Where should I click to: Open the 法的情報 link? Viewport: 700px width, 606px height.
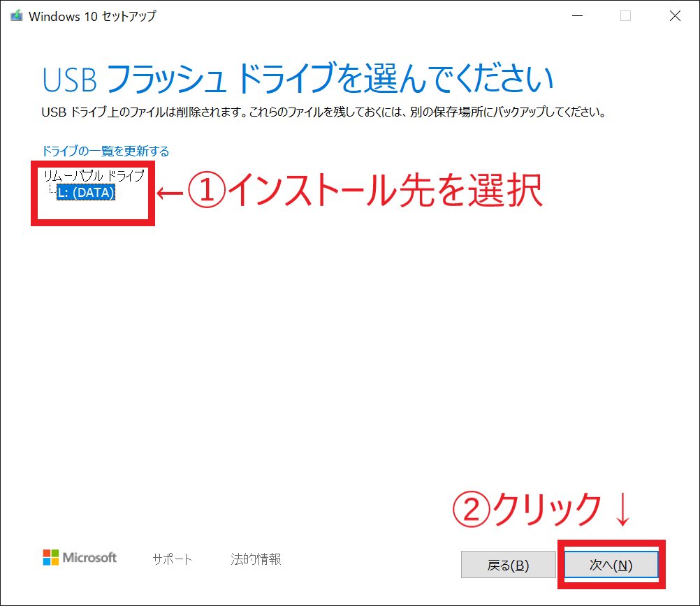[256, 559]
